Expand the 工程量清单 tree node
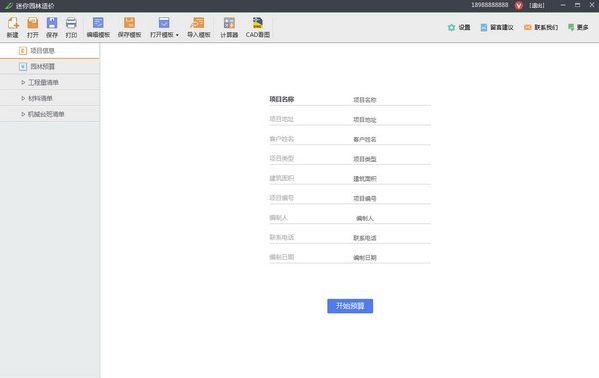 [23, 83]
